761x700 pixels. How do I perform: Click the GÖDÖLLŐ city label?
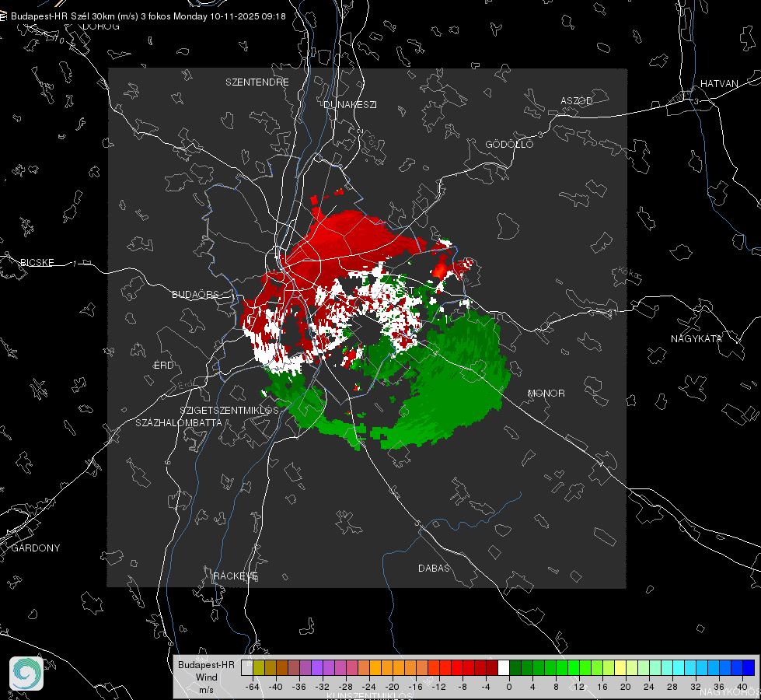(x=509, y=144)
